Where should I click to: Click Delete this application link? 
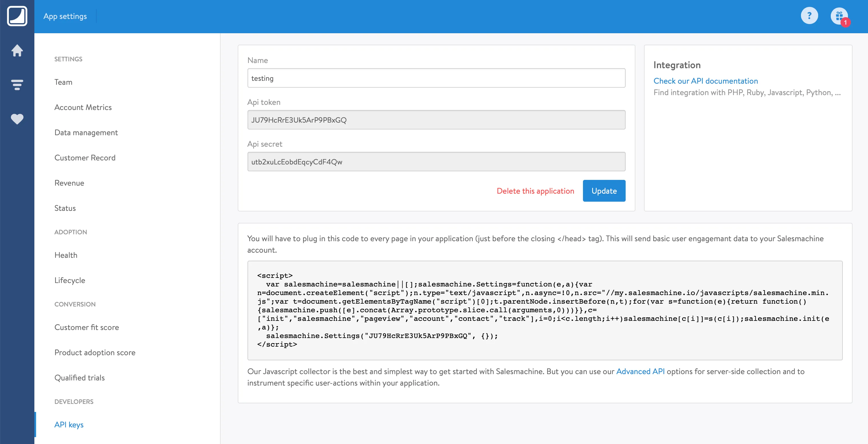click(x=535, y=191)
